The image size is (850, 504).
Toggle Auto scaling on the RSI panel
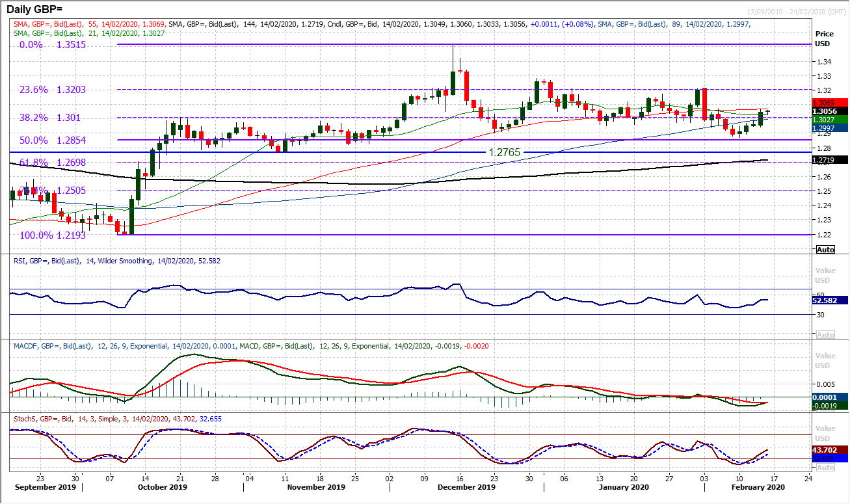coord(824,334)
